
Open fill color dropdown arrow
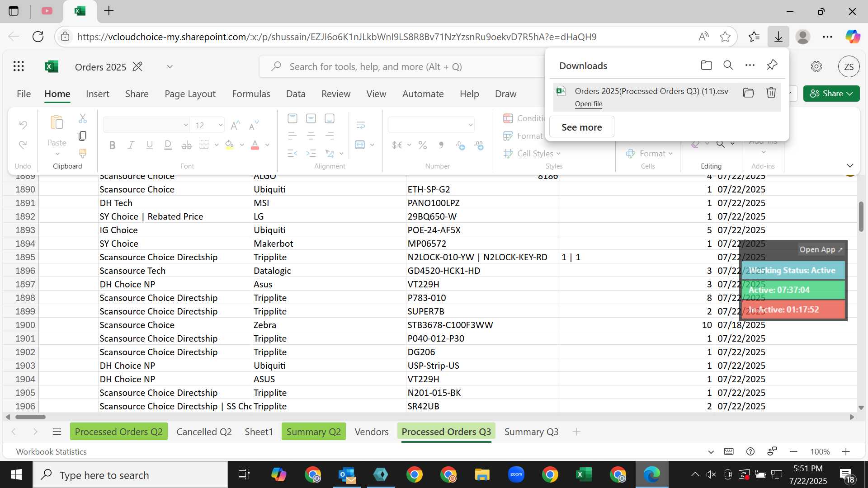(x=242, y=145)
